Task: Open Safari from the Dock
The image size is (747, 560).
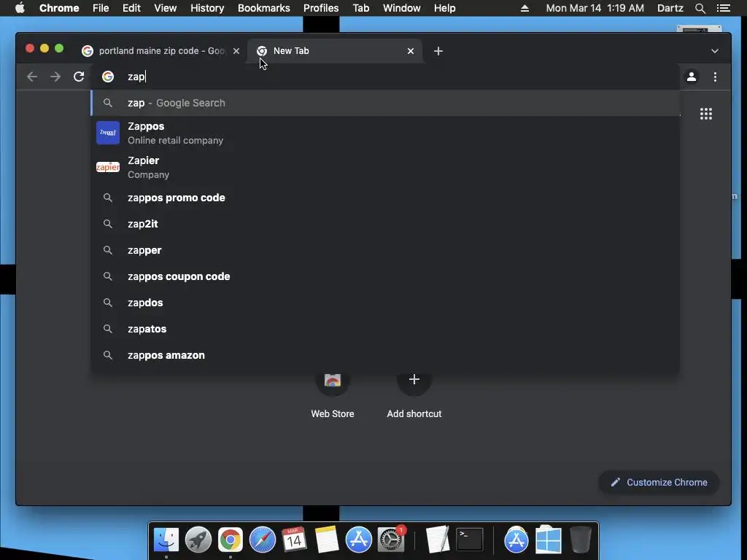Action: pyautogui.click(x=262, y=540)
